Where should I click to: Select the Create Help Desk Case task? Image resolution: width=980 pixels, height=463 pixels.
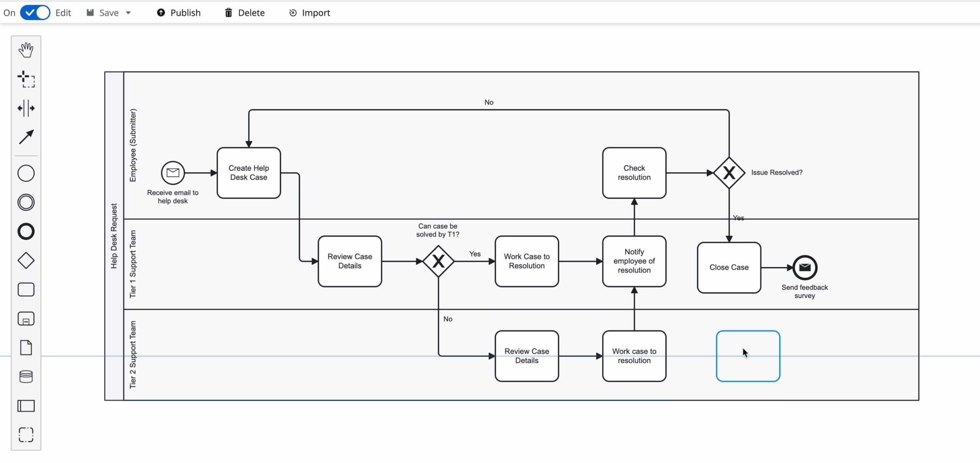click(249, 173)
